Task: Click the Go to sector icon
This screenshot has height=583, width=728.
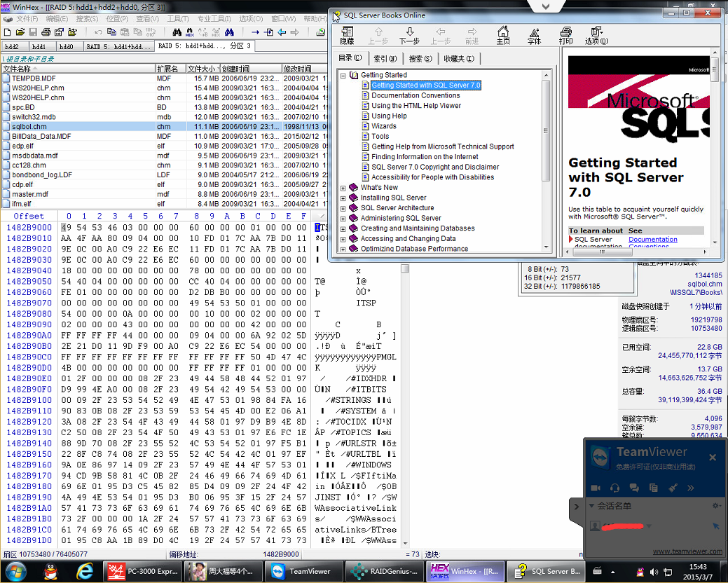Action: (268, 32)
